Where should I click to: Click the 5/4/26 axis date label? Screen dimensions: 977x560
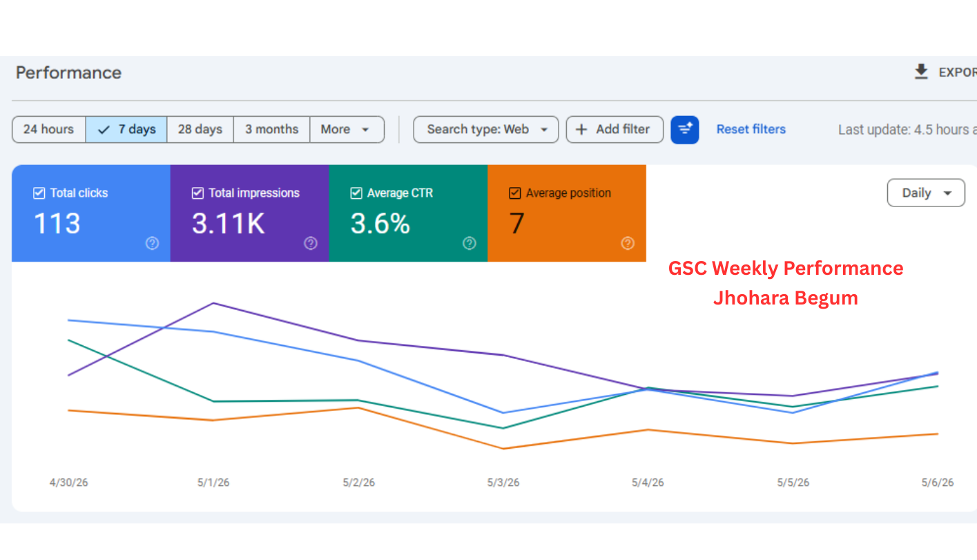tap(648, 482)
